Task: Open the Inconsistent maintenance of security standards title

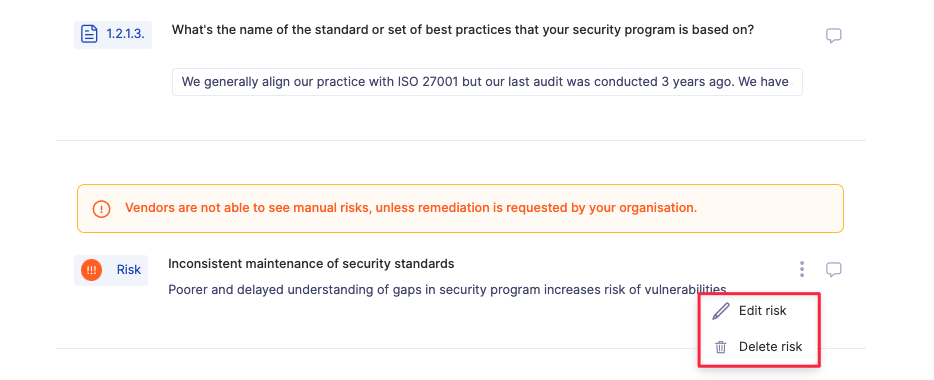Action: 311,263
